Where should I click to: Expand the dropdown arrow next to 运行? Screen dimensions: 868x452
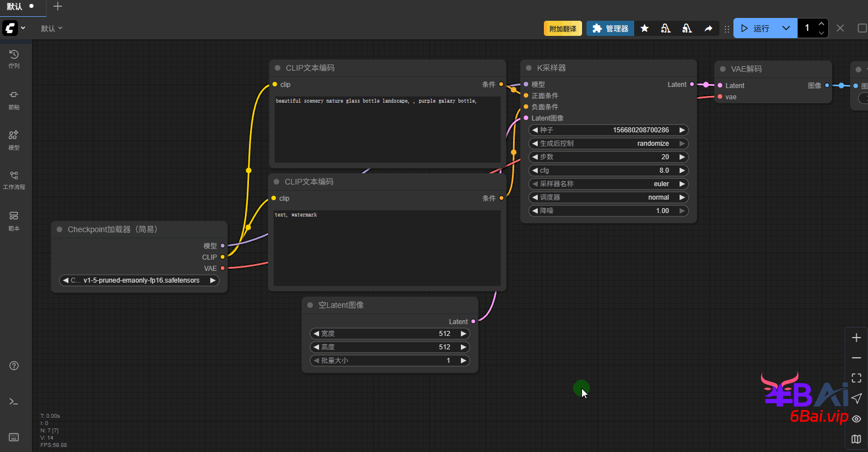pyautogui.click(x=786, y=28)
